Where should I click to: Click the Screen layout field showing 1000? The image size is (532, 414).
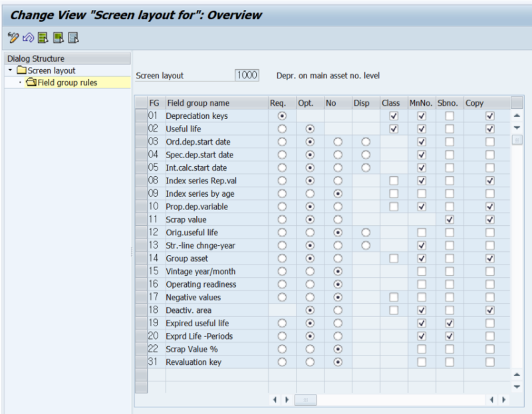click(247, 75)
